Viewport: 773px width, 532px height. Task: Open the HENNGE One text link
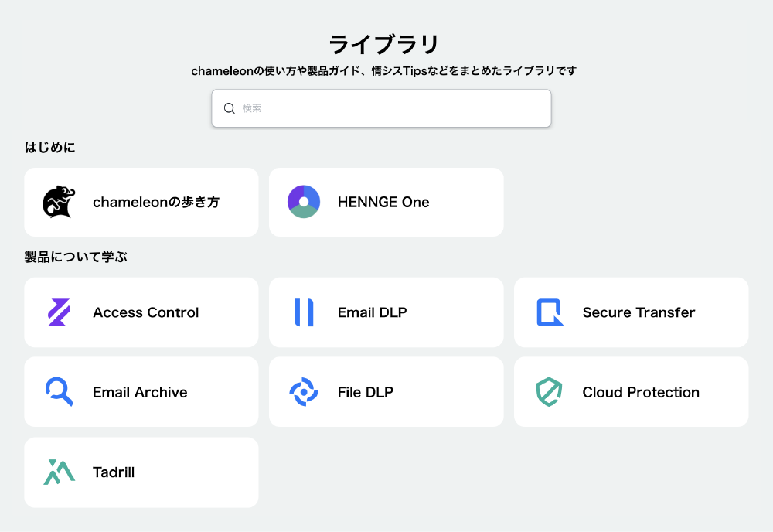coord(383,202)
